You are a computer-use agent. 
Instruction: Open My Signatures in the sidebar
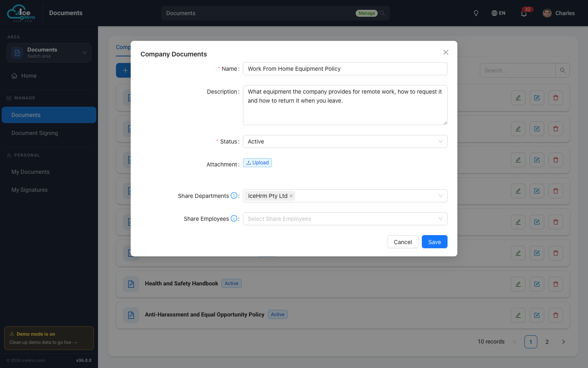tap(49, 190)
